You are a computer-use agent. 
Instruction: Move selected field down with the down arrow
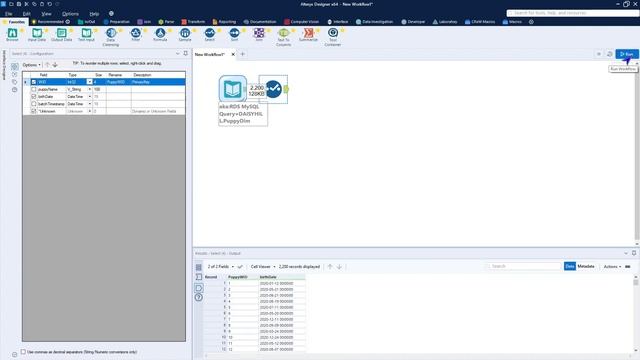coord(55,65)
